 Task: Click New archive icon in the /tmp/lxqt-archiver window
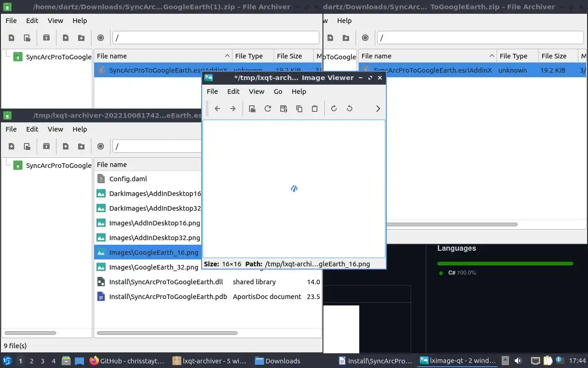click(11, 146)
